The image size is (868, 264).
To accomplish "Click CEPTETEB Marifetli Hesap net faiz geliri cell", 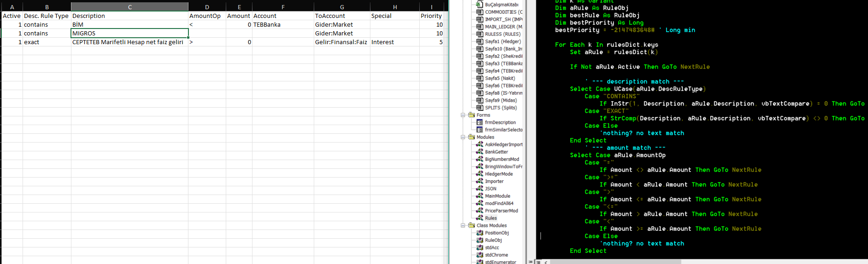I will pos(129,42).
